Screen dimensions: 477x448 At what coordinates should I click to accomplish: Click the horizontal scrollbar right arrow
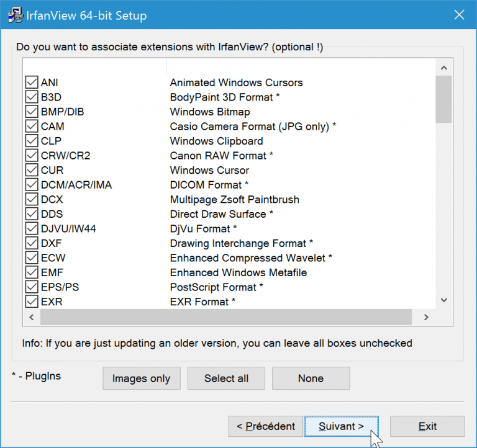point(426,317)
